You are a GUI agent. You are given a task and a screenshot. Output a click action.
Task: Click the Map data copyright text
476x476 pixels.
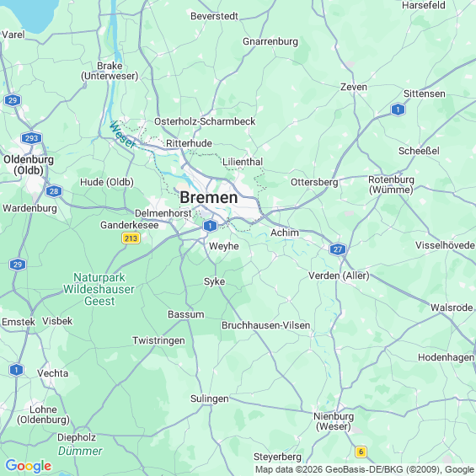(x=365, y=469)
